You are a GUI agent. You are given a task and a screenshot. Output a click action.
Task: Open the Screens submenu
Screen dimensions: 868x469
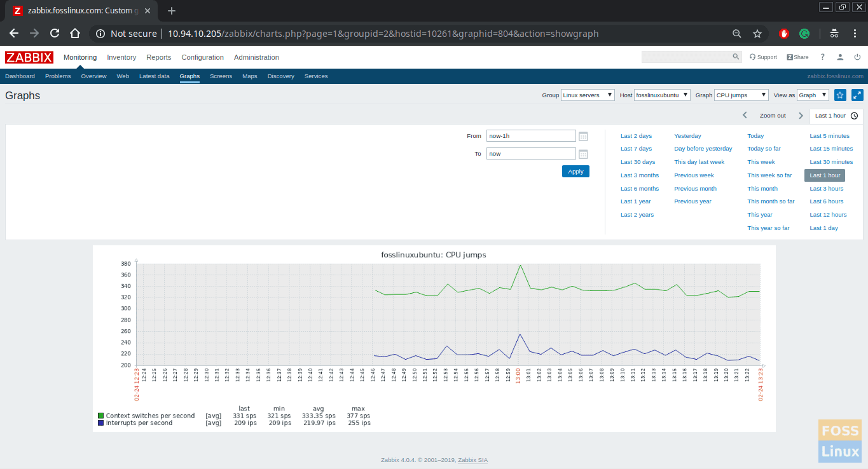221,76
